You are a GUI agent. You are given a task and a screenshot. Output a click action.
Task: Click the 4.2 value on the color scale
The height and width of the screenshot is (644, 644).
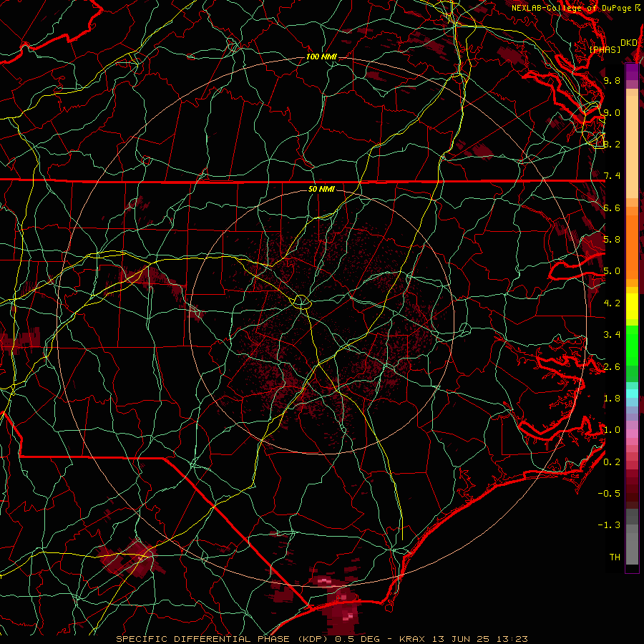click(x=612, y=303)
